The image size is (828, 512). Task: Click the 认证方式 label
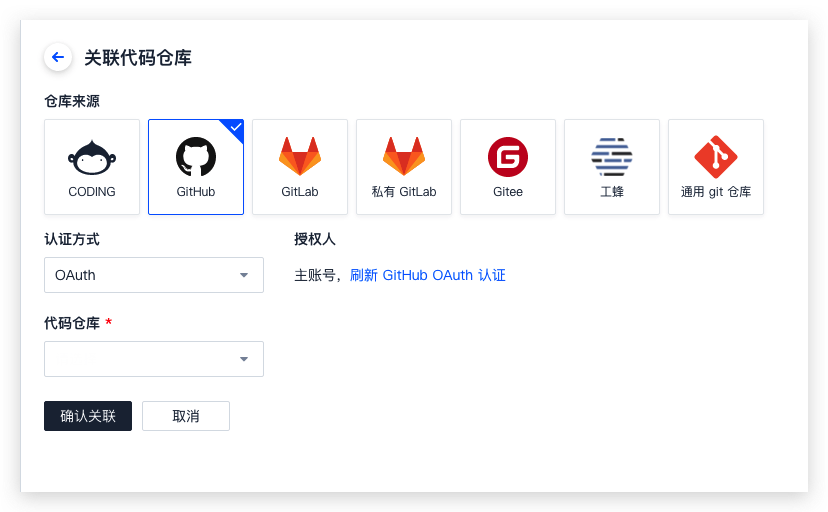point(72,239)
